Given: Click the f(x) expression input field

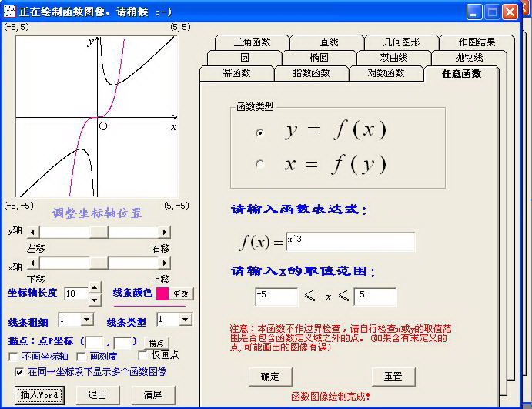Looking at the screenshot, I should point(350,242).
